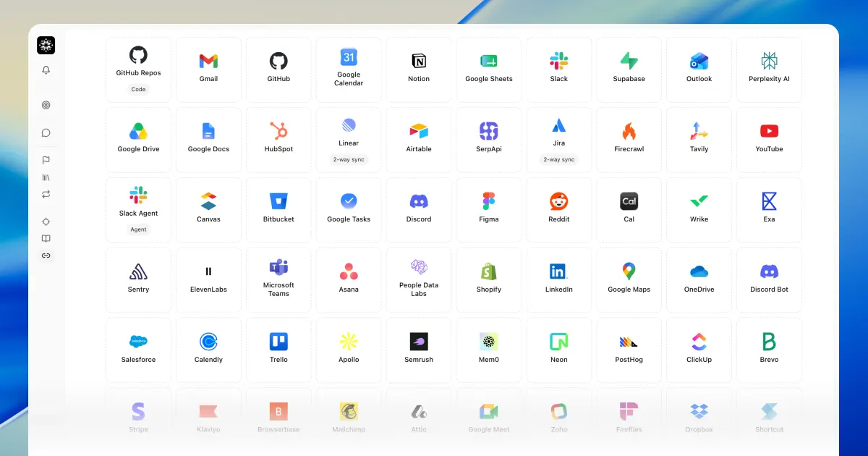Select Google Sheets integration
The height and width of the screenshot is (456, 868).
coord(489,69)
